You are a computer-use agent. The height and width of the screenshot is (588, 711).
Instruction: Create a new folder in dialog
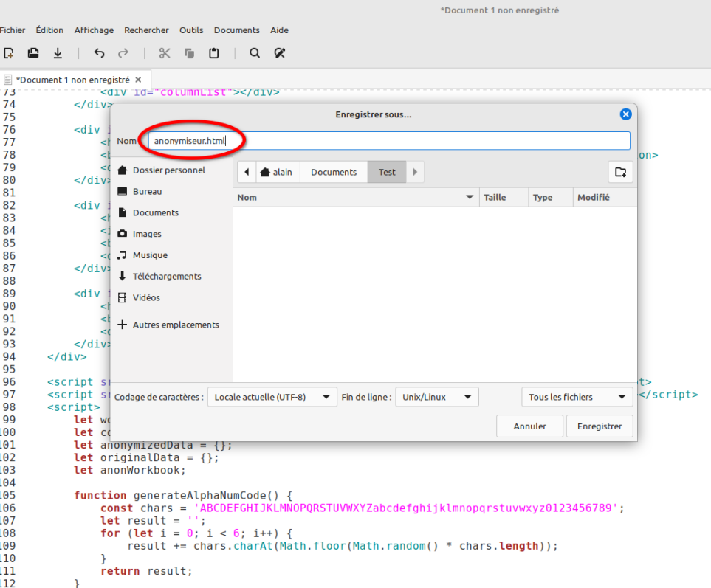(620, 172)
